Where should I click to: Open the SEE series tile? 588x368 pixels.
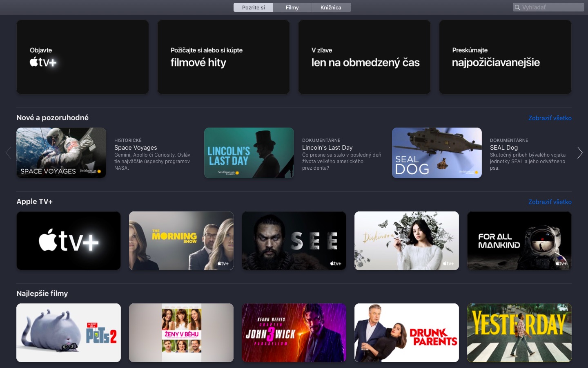coord(294,241)
